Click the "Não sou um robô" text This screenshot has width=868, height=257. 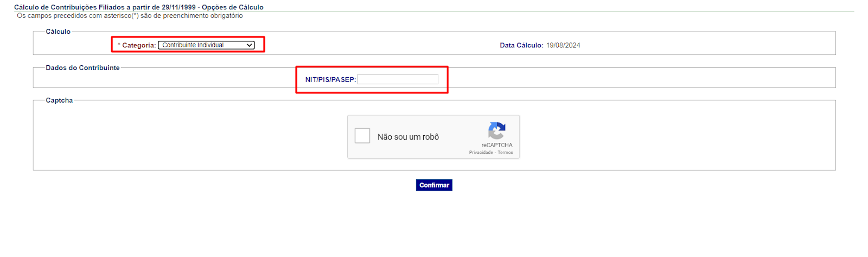(x=408, y=137)
